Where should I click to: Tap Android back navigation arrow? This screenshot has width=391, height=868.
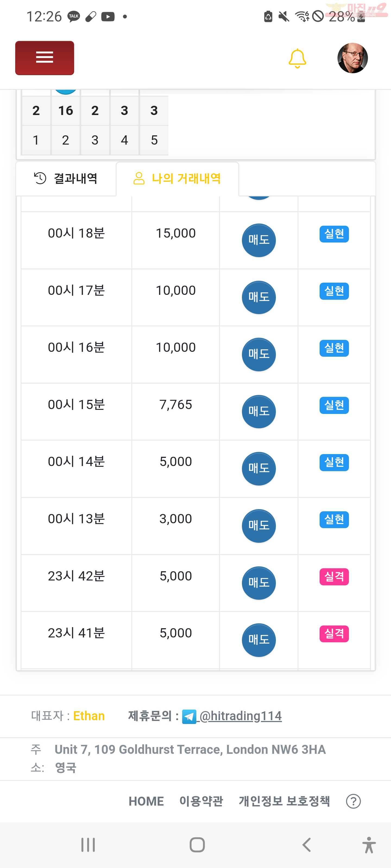coord(306,845)
